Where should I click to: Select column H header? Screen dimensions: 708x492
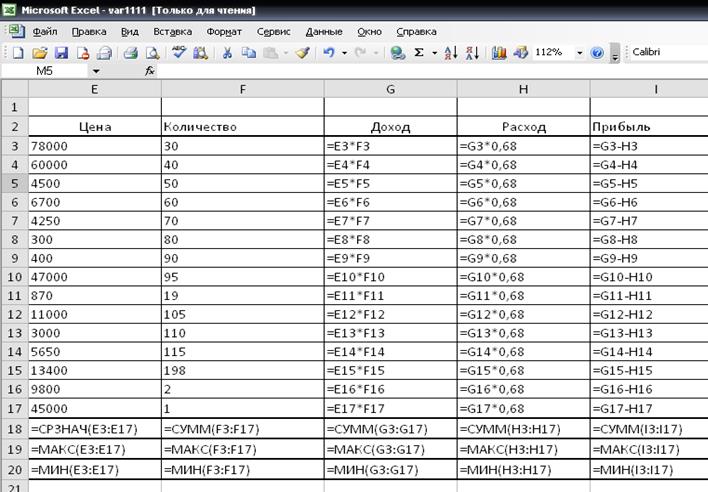(x=523, y=89)
